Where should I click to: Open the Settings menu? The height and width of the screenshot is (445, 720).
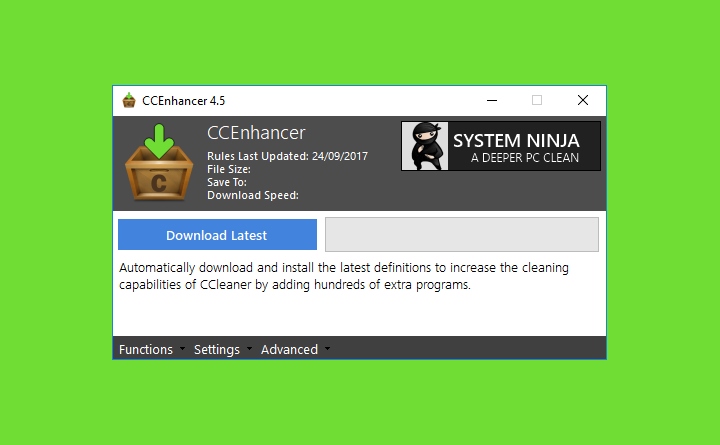click(x=217, y=349)
